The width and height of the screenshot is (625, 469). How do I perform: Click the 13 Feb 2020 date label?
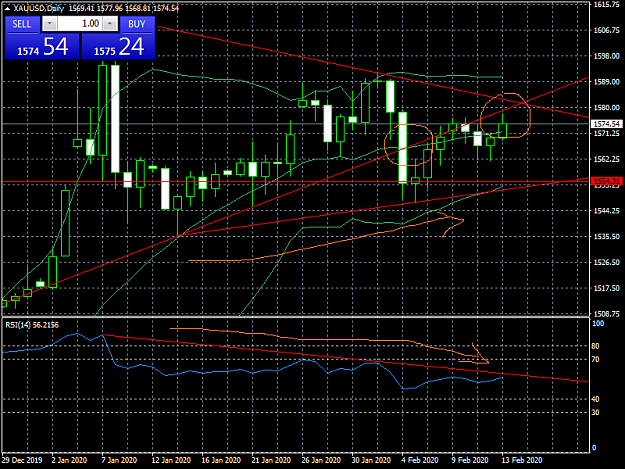522,460
